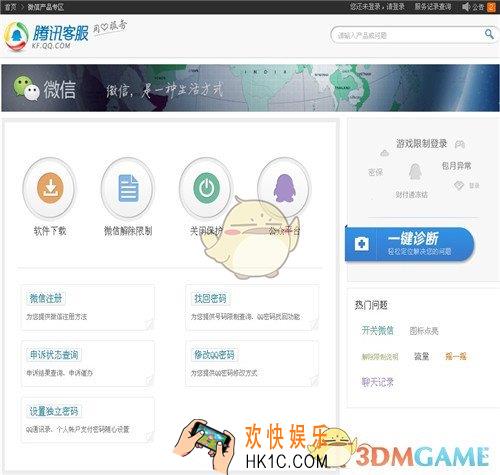The width and height of the screenshot is (500, 475).
Task: Click the grey penguin icon in right panel
Action: coord(415,172)
